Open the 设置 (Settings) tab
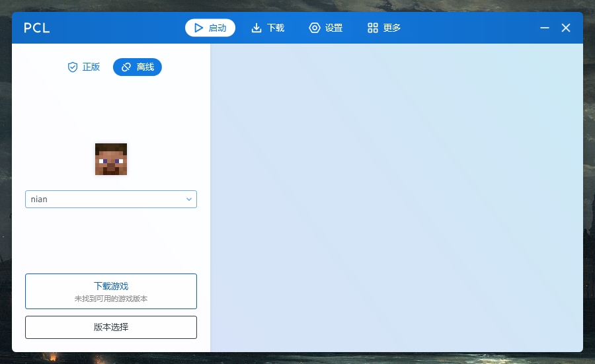The width and height of the screenshot is (595, 364). (x=326, y=28)
